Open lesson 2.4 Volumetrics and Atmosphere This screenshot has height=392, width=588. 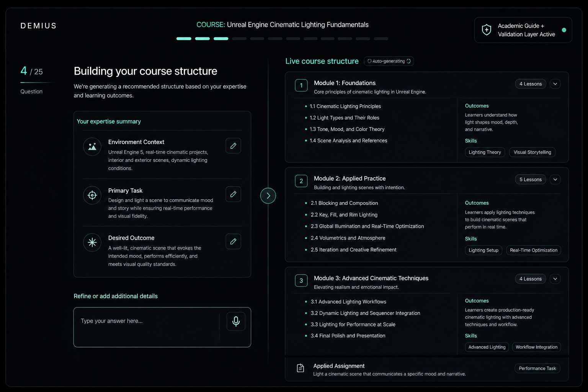[x=348, y=238]
